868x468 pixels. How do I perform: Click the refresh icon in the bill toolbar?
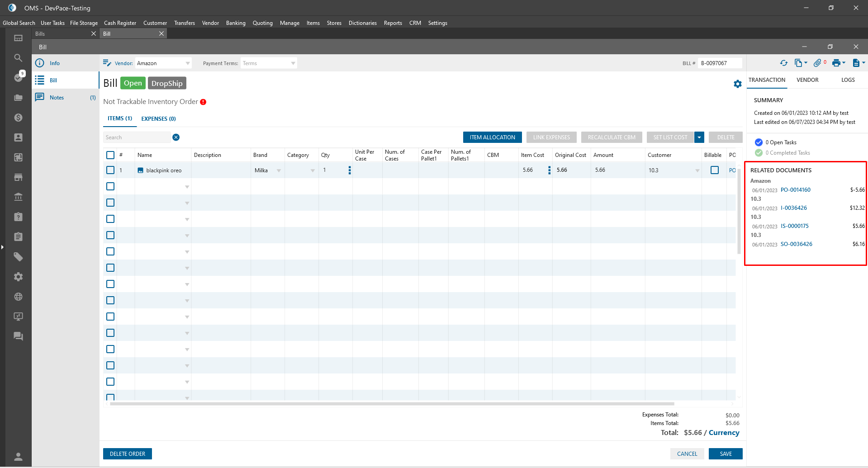point(784,63)
